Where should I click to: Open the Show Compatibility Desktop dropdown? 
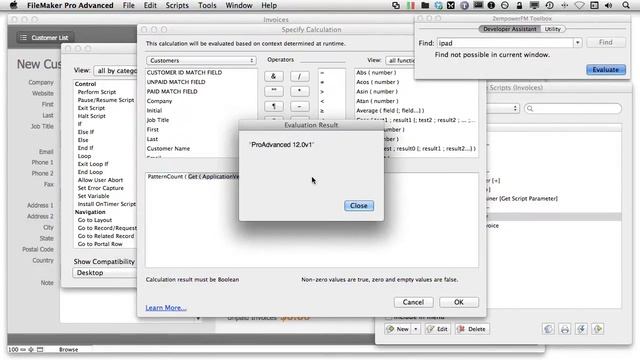[x=105, y=273]
